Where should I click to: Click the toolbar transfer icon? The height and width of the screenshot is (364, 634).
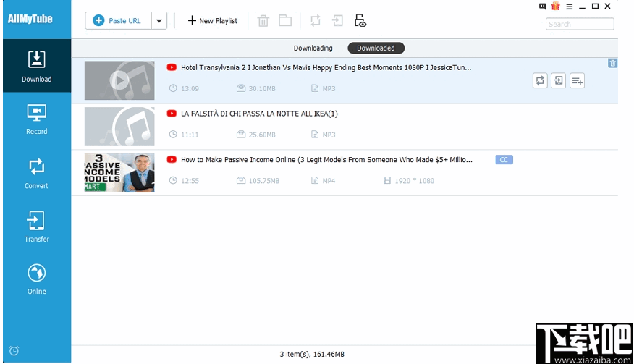pyautogui.click(x=337, y=20)
